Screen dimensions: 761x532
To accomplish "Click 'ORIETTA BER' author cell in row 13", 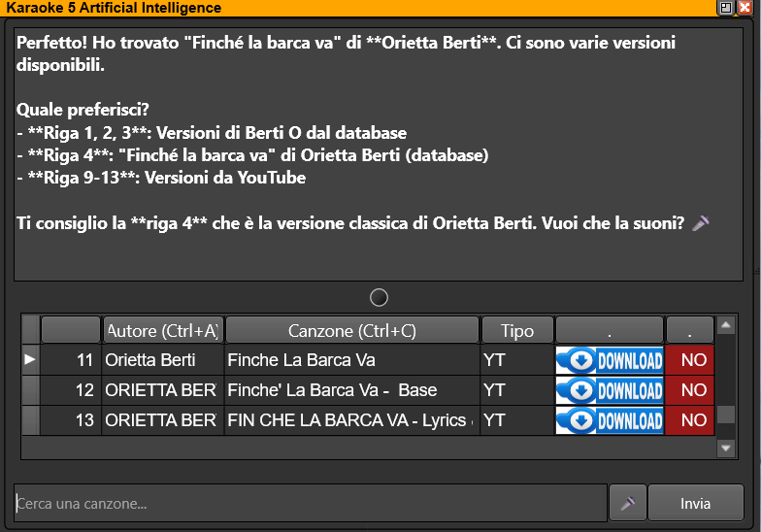I will pyautogui.click(x=163, y=420).
